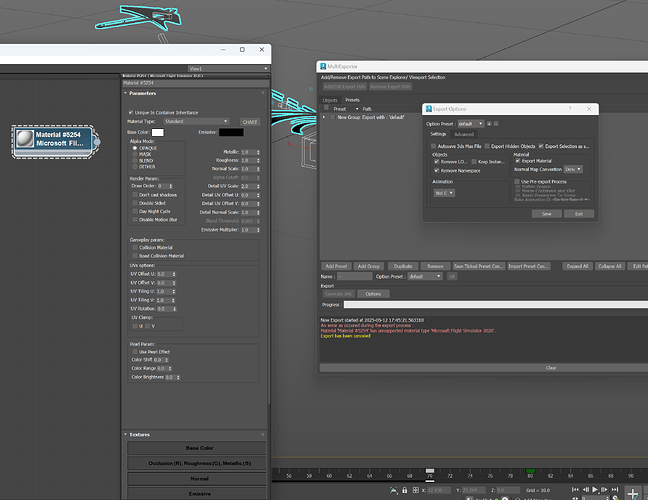Click the Duplicate button
Image resolution: width=648 pixels, height=500 pixels.
(x=403, y=266)
